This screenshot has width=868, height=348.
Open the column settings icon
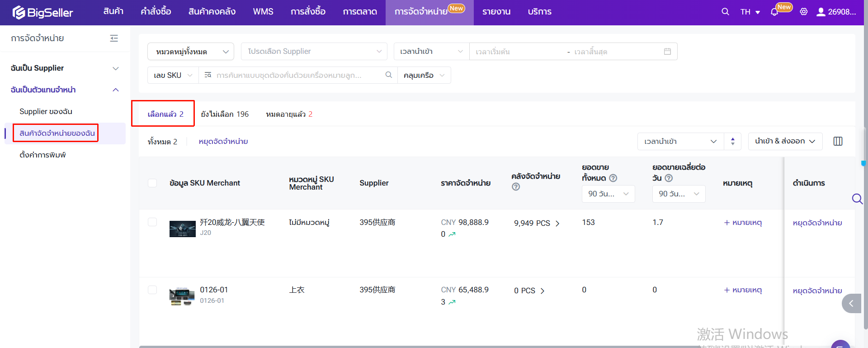(x=838, y=141)
